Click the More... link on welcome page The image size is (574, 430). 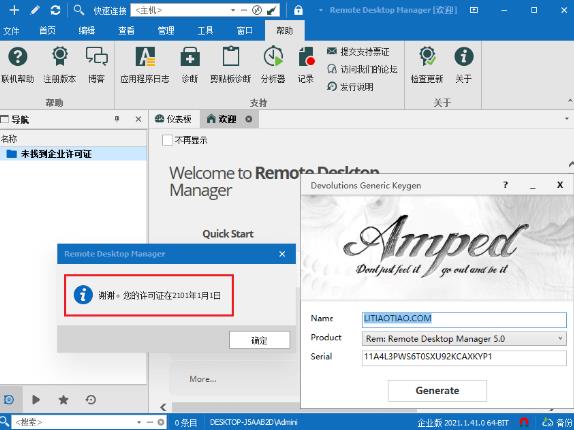point(202,379)
